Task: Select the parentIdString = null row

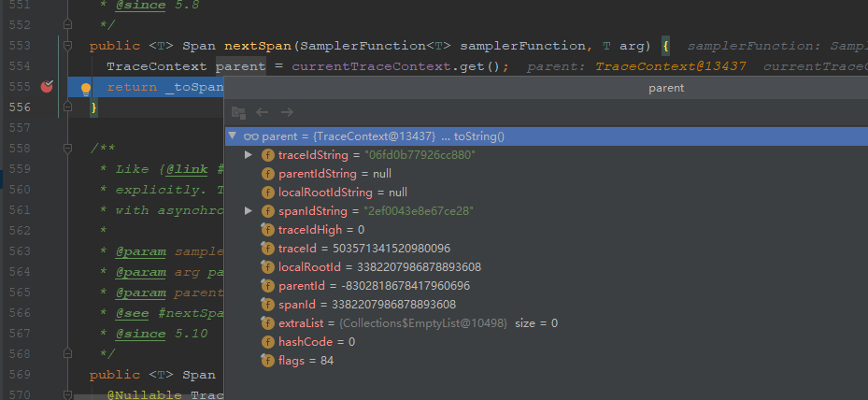Action: (547, 174)
